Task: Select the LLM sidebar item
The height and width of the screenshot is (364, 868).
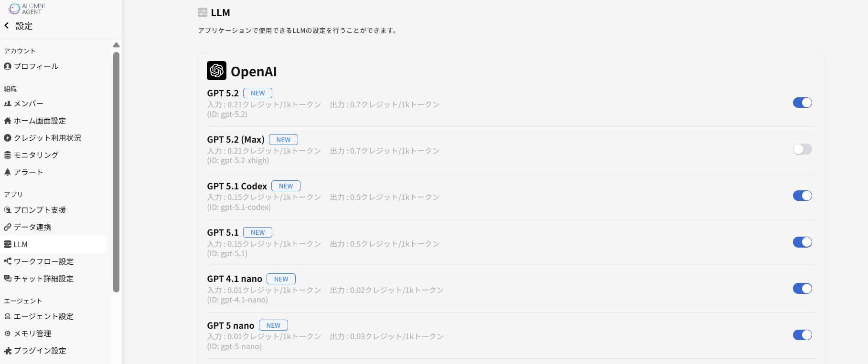Action: [54, 244]
